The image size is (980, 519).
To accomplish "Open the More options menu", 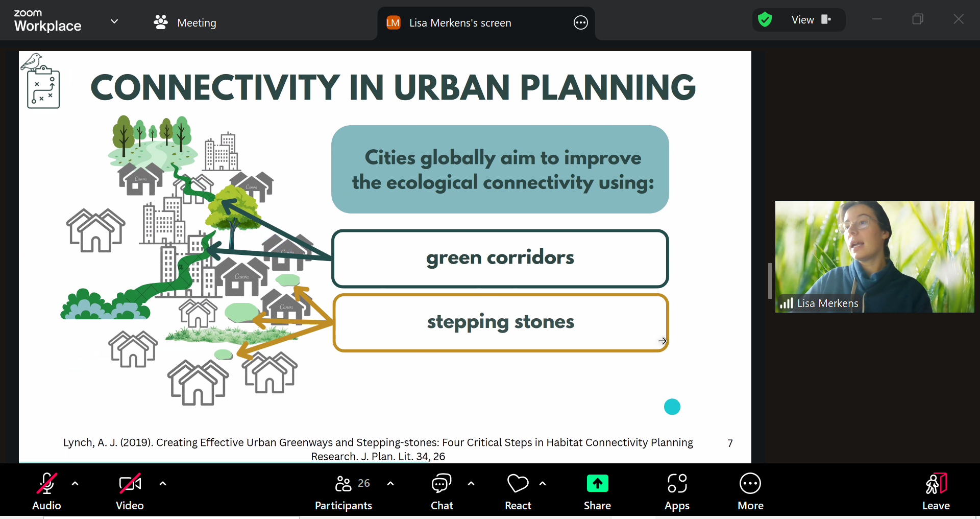I will click(750, 491).
